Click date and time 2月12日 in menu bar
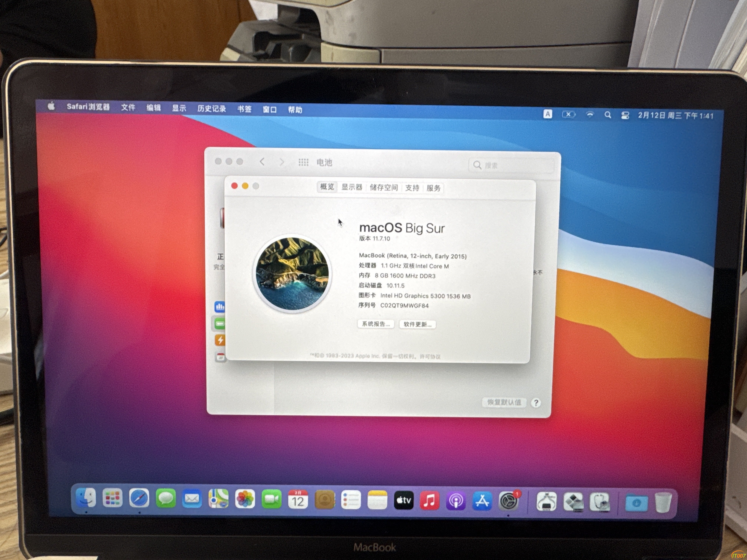Viewport: 747px width, 560px height. point(676,116)
